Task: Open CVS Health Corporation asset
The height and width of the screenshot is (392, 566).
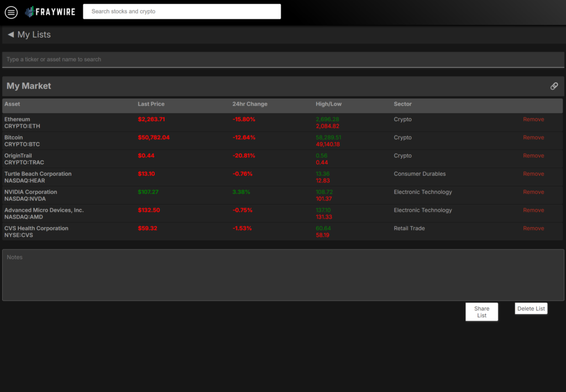Action: tap(36, 228)
